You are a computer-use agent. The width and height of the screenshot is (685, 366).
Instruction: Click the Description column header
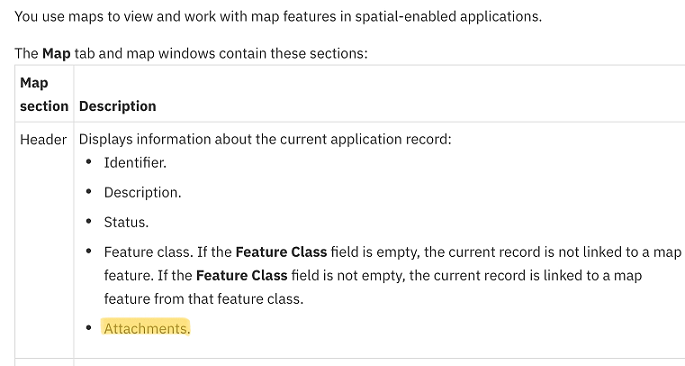coord(118,106)
